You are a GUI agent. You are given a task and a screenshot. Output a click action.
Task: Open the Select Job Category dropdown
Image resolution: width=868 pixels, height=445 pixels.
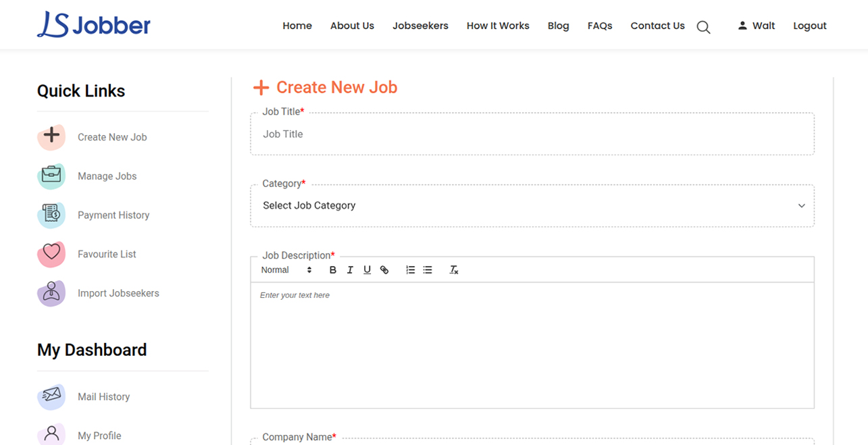532,205
